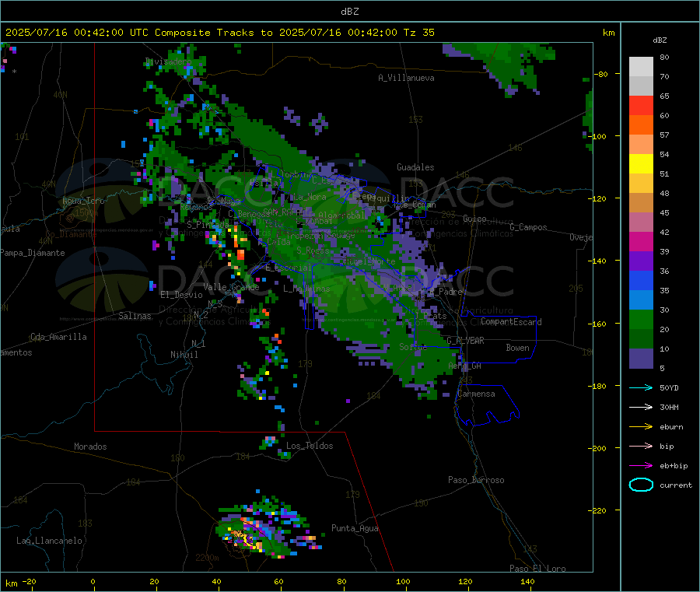Click the 'Nihuil' map label

point(184,355)
